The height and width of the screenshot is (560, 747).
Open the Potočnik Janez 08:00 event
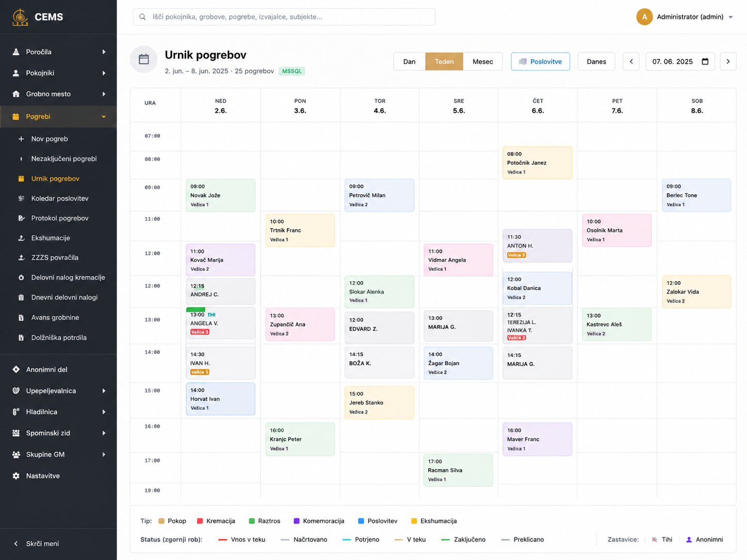click(x=538, y=163)
